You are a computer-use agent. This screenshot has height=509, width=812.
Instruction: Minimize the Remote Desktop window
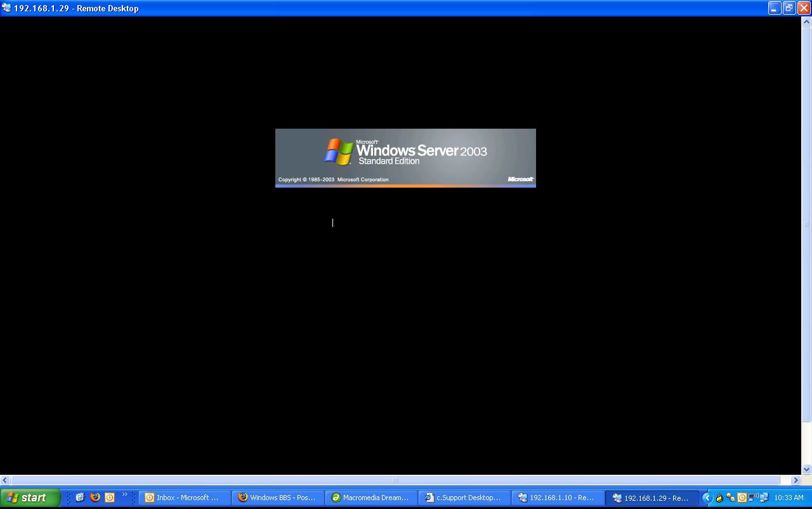tap(775, 8)
